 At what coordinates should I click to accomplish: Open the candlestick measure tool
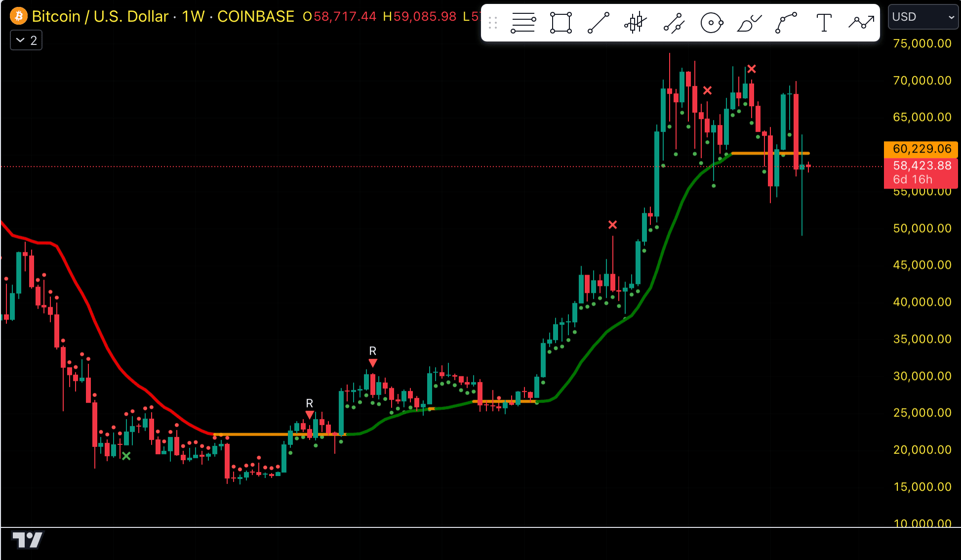pos(636,23)
